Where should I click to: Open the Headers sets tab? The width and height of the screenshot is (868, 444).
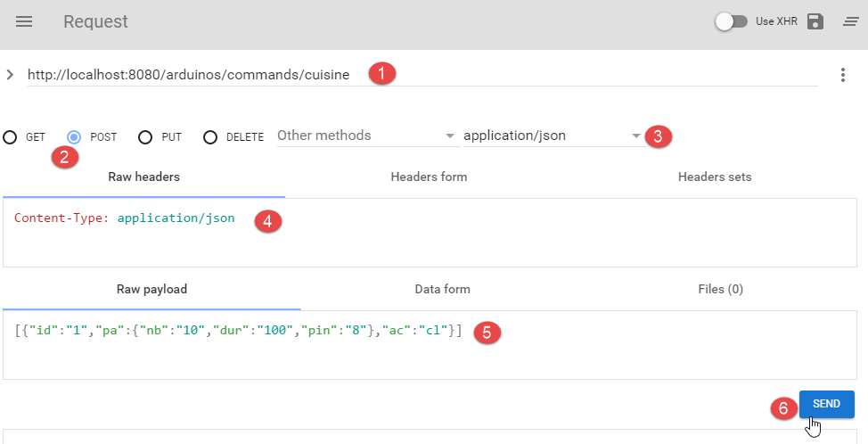714,177
